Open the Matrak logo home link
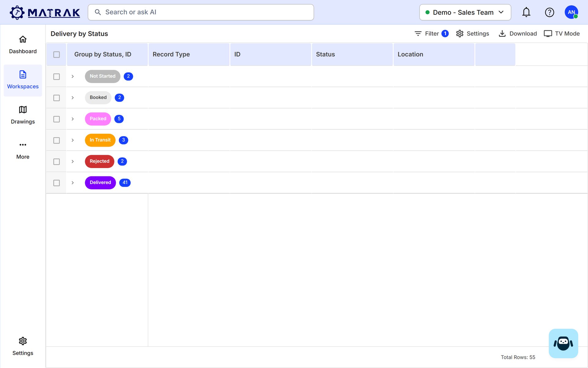 click(x=45, y=12)
